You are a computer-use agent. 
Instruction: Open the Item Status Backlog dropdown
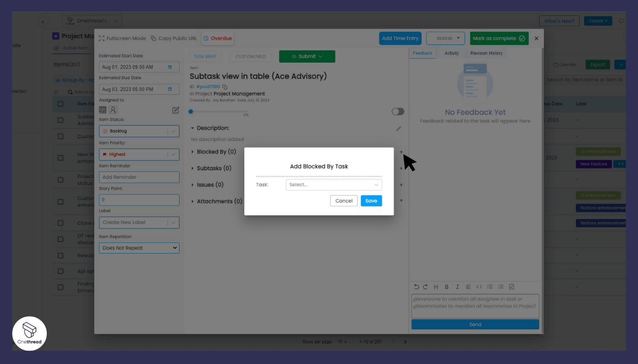(x=139, y=131)
